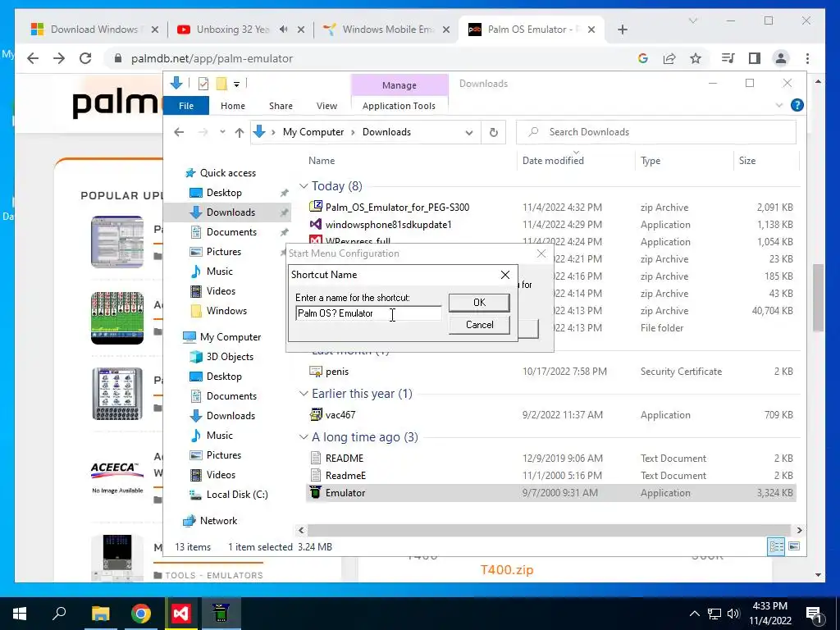
Task: Click the new folder quick access icon
Action: pos(221,84)
